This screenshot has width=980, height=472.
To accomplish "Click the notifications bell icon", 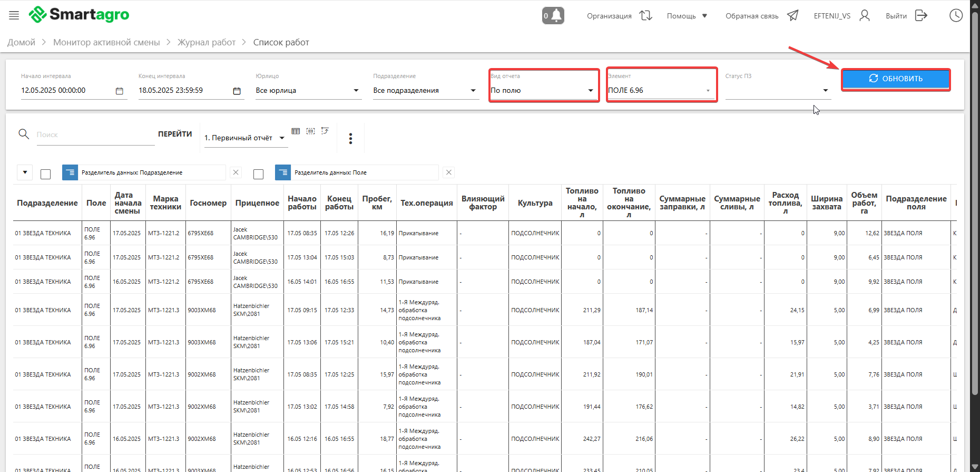I will coord(553,15).
